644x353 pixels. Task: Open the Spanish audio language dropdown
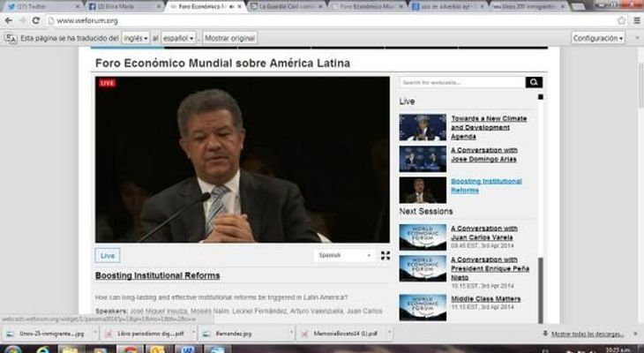click(345, 255)
